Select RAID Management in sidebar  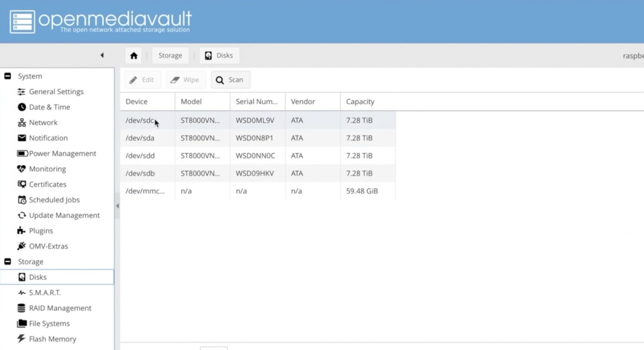click(60, 308)
